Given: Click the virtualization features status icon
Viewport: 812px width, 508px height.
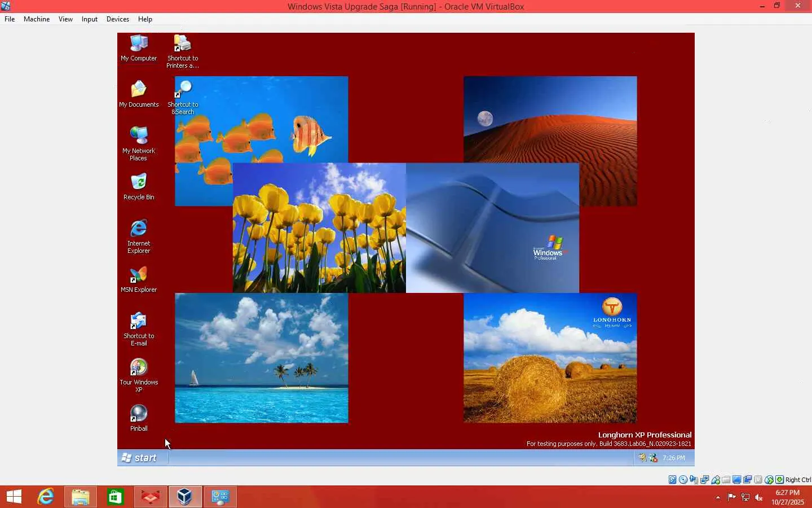Looking at the screenshot, I should pos(758,480).
